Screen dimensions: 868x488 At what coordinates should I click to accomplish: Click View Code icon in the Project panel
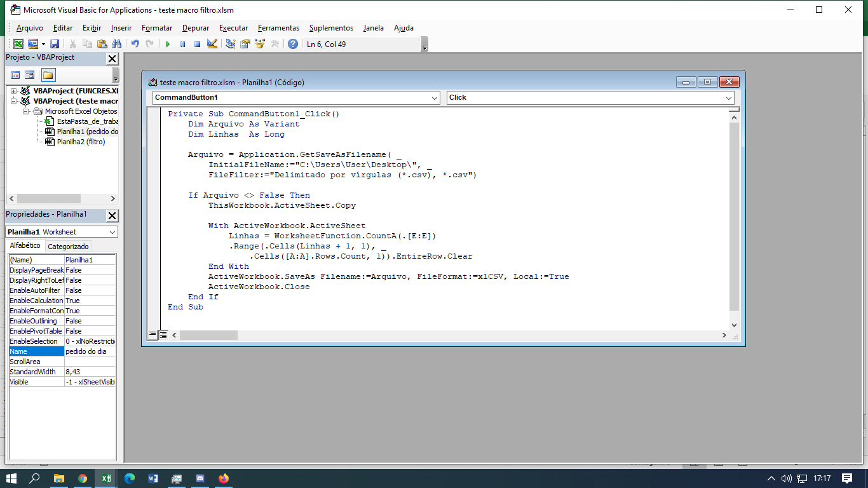pos(15,75)
